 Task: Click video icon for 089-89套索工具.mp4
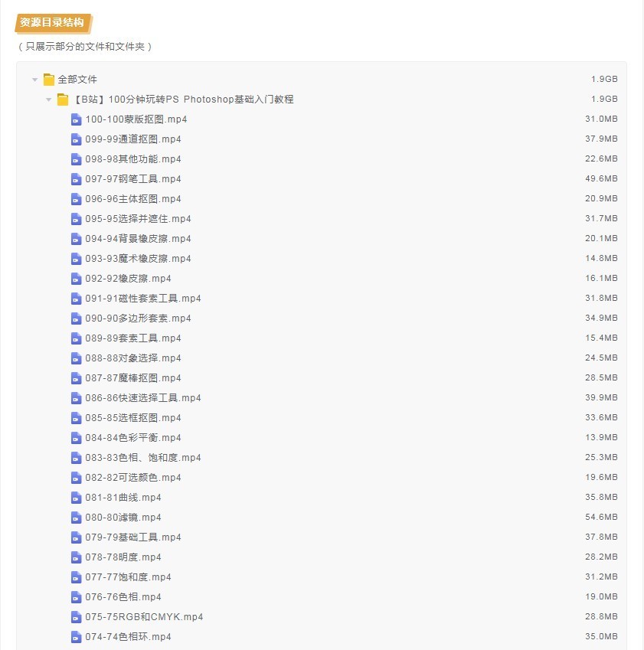(77, 338)
